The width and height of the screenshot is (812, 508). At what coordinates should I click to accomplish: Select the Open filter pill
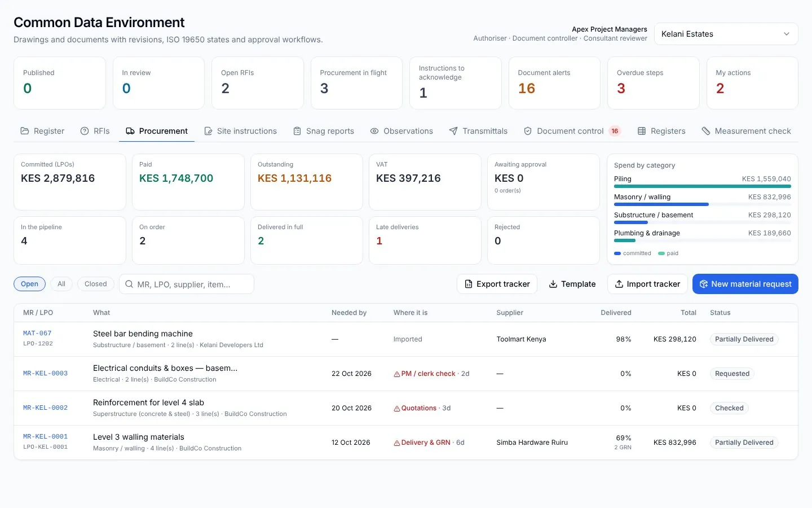click(x=30, y=284)
